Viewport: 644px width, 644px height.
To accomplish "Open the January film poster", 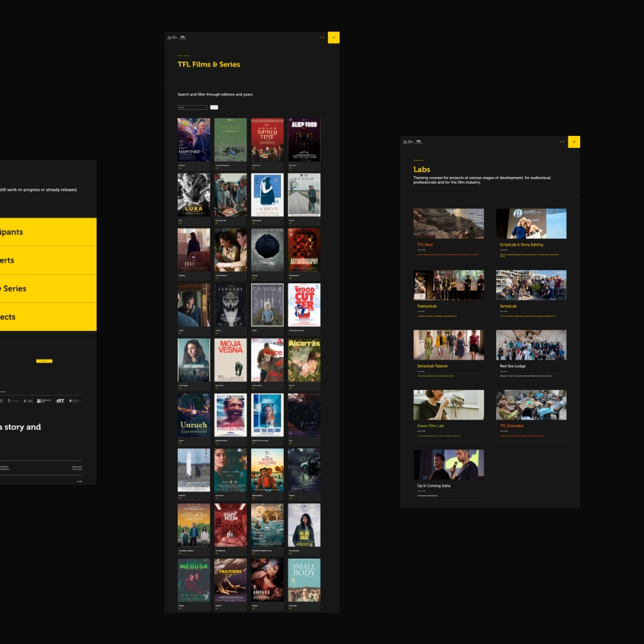I will (x=230, y=305).
